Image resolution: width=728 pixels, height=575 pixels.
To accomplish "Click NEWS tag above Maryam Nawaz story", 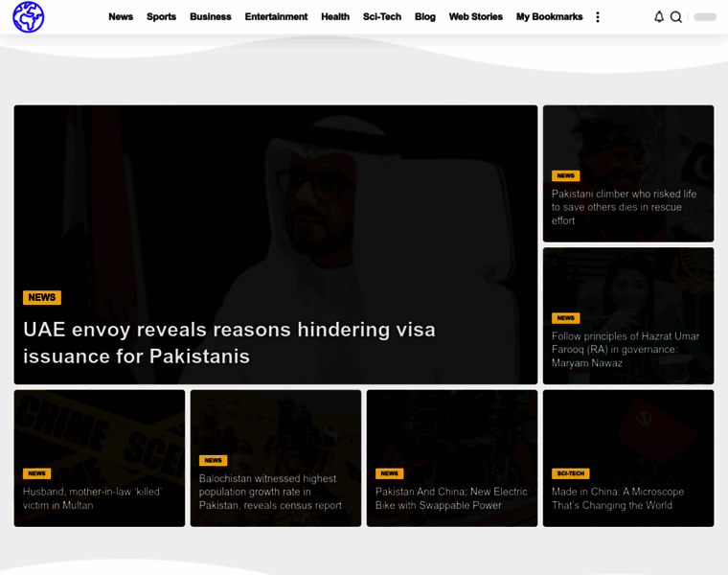I will [x=565, y=318].
